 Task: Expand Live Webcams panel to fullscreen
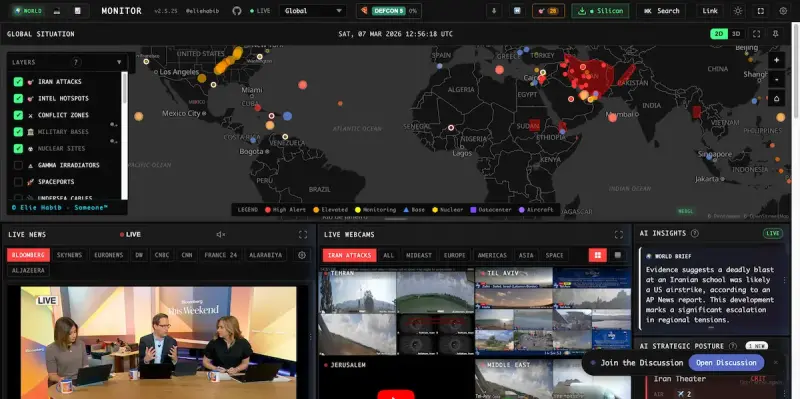pyautogui.click(x=619, y=235)
